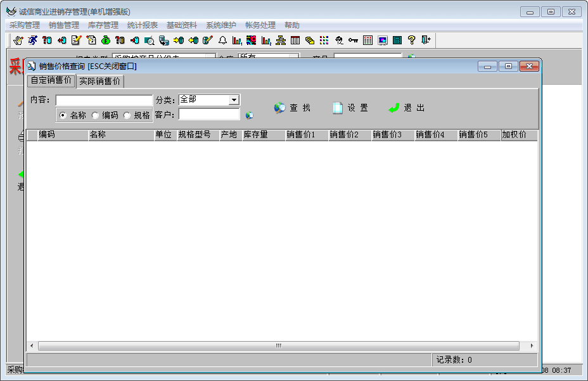This screenshot has height=381, width=588.
Task: Click the 查找 search button
Action: coord(293,108)
